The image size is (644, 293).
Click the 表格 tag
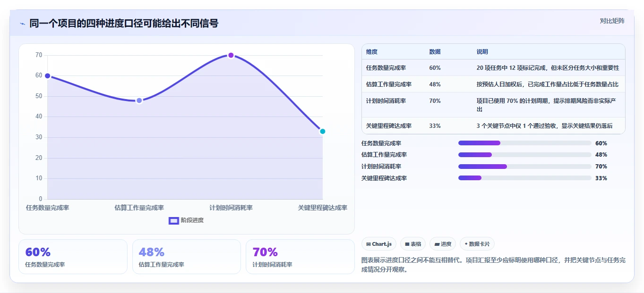click(413, 244)
